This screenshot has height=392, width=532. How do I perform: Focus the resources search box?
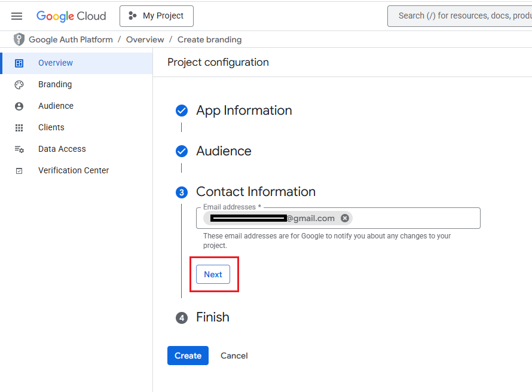[x=460, y=16]
